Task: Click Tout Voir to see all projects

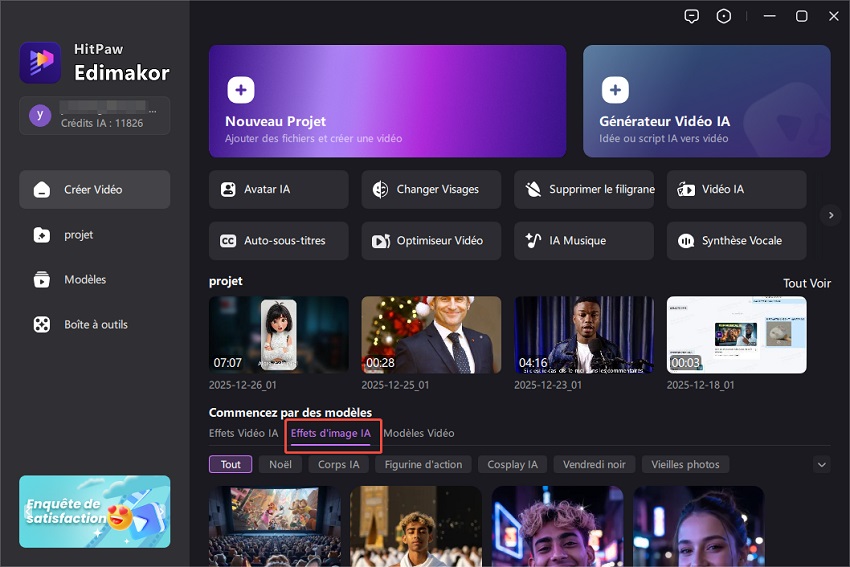Action: tap(806, 283)
